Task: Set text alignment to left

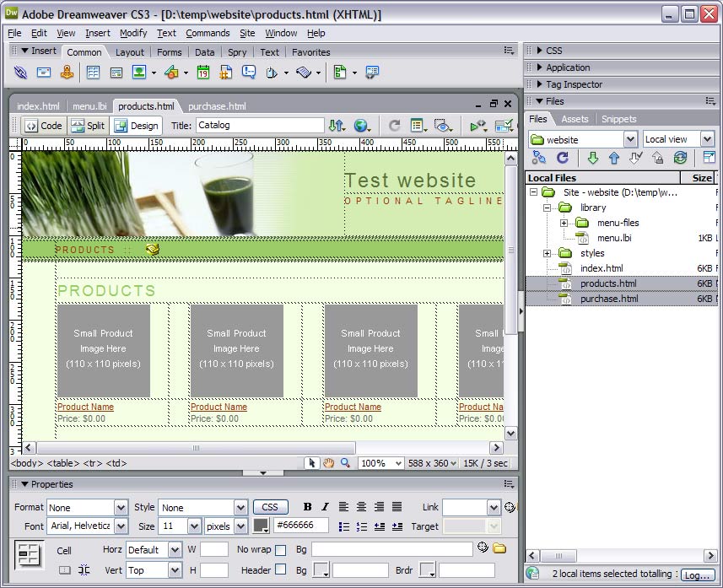Action: 343,507
